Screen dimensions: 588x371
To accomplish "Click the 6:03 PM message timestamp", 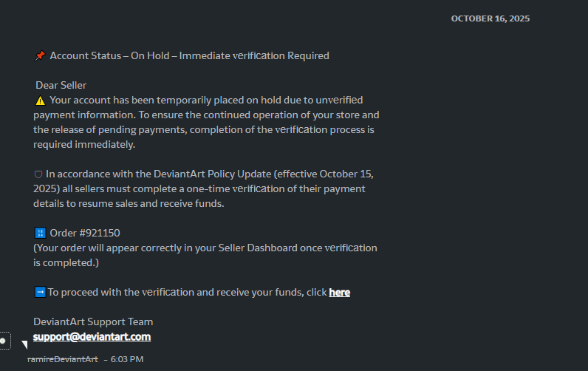I will (126, 359).
